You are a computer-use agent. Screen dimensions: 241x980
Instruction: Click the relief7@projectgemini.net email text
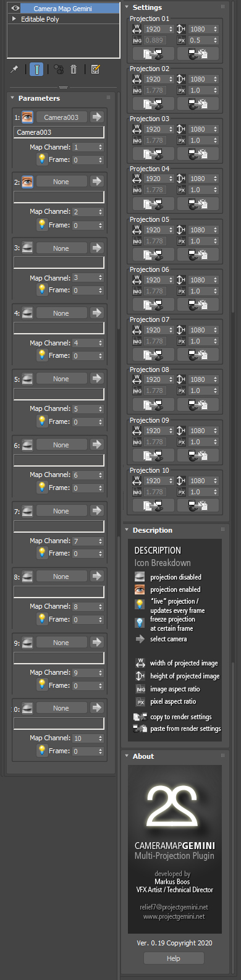[x=174, y=907]
